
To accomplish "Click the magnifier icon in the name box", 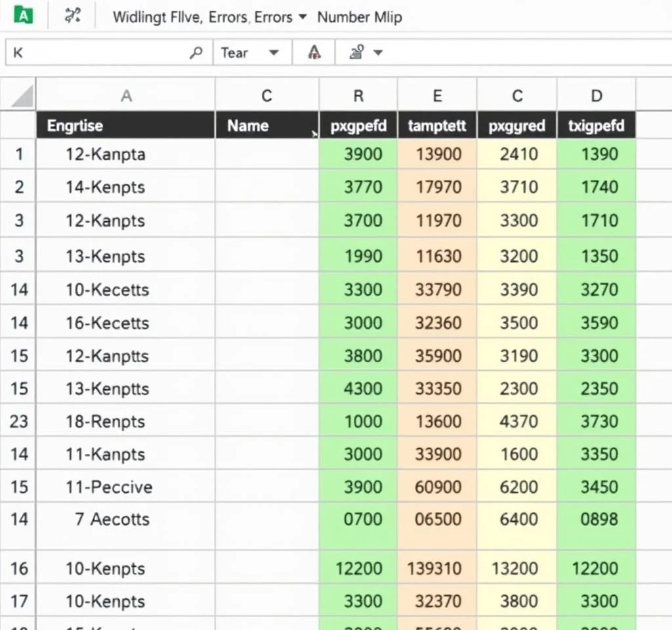I will 196,53.
